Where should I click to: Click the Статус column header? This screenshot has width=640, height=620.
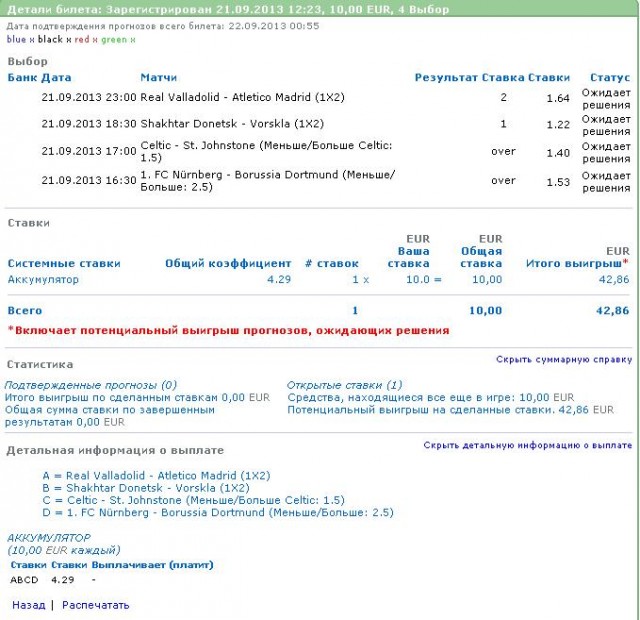[x=610, y=78]
